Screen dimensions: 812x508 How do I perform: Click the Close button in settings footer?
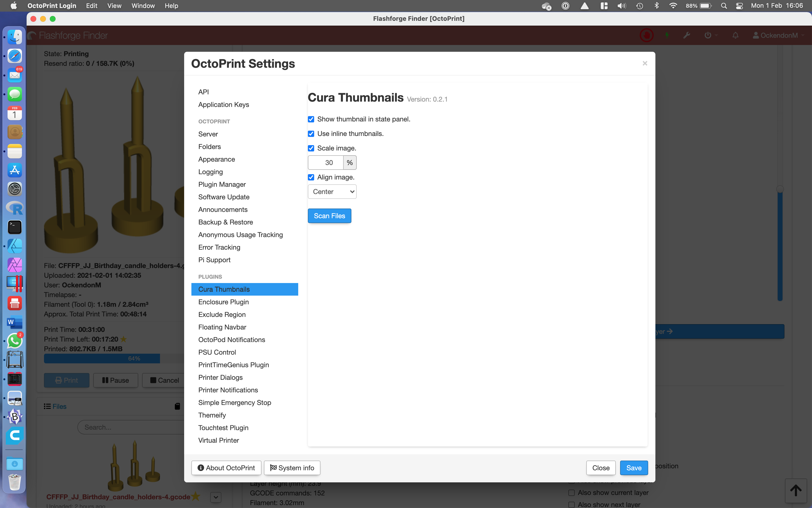pyautogui.click(x=601, y=468)
